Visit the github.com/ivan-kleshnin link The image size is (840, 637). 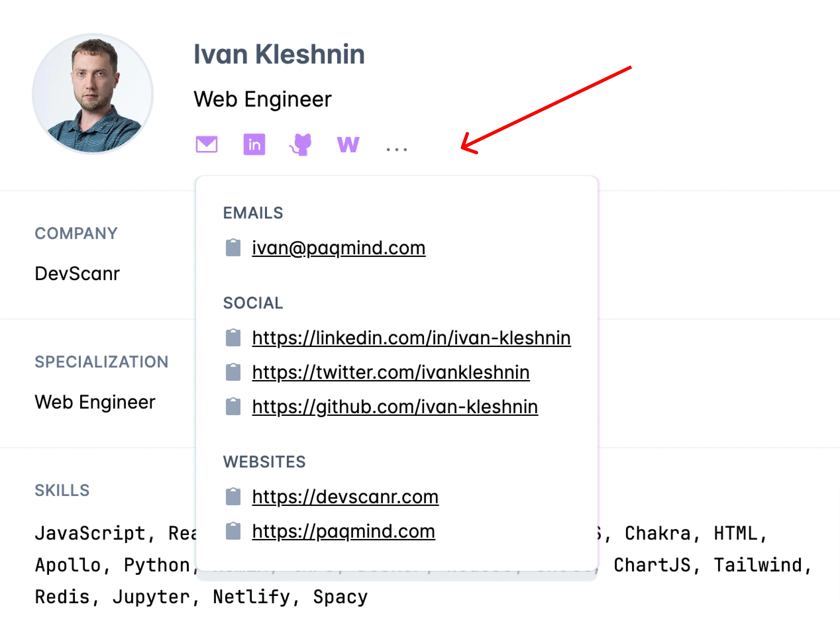coord(394,407)
